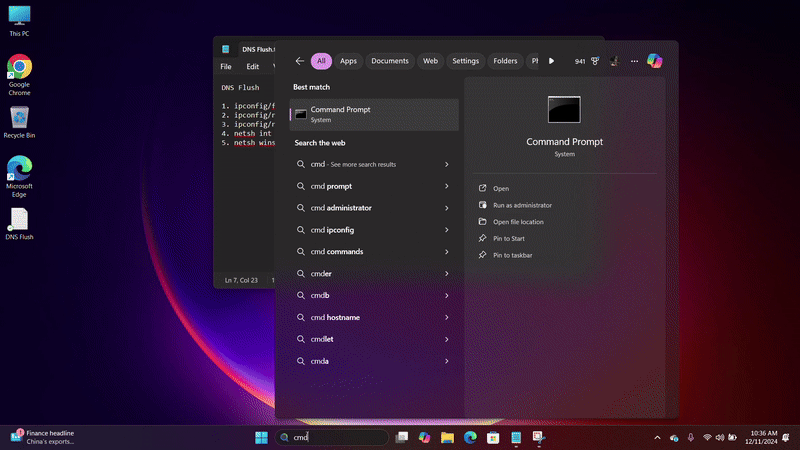Screen dimensions: 800x450
Task: Expand the 'cmd commands' suggestion arrow
Action: 446,252
